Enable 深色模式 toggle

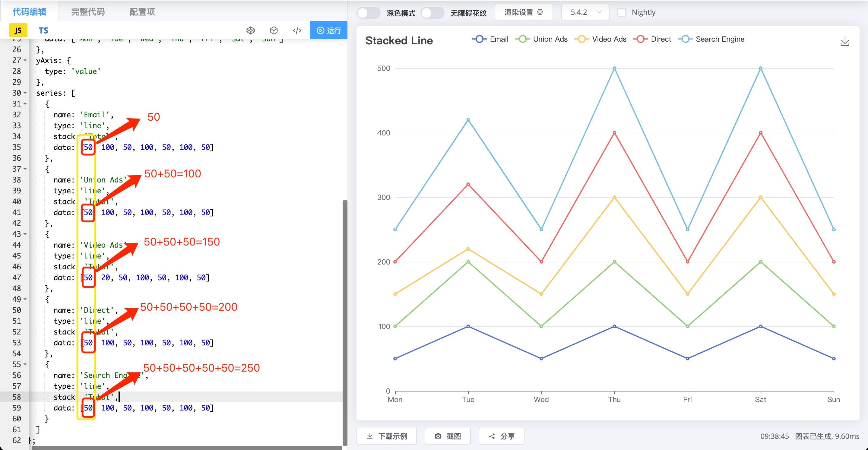pyautogui.click(x=368, y=13)
